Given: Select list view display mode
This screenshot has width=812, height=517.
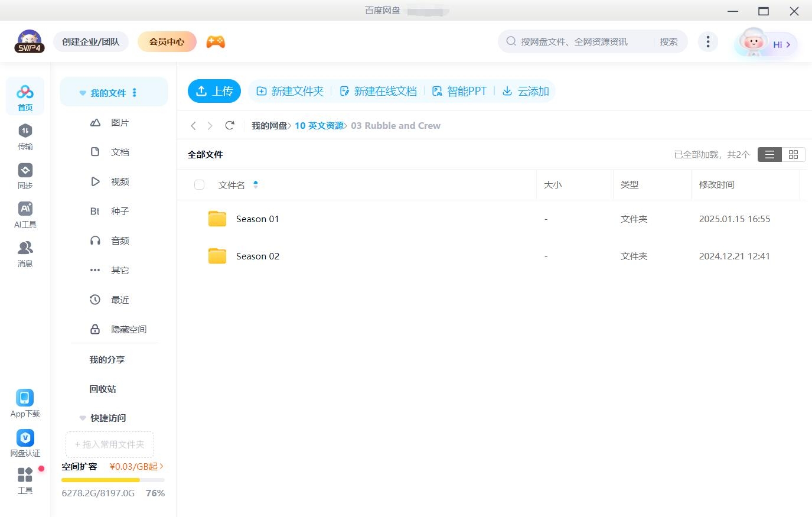Looking at the screenshot, I should pos(769,154).
